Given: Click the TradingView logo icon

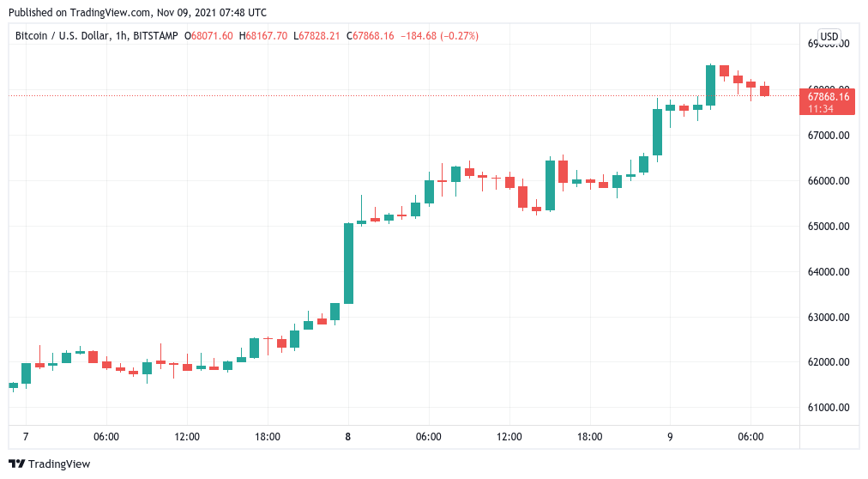Looking at the screenshot, I should tap(16, 464).
